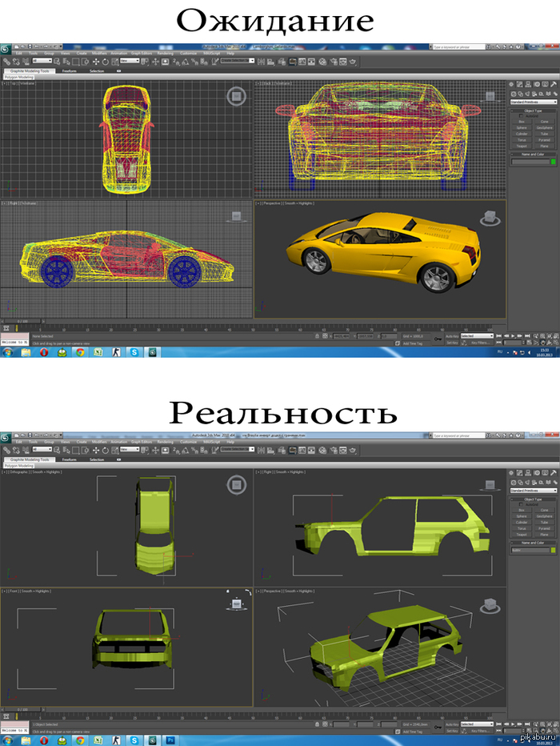The width and height of the screenshot is (560, 746).
Task: Enable AutoGrid checkbox in Ожидание window
Action: point(521,116)
